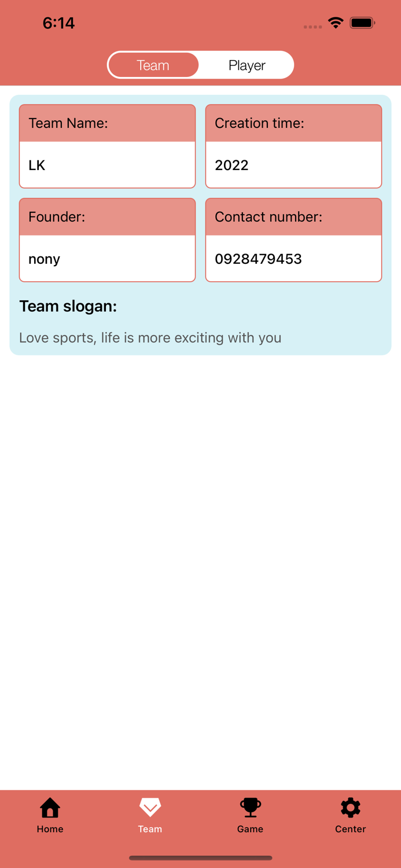Open the Team Name field showing LK

[107, 165]
